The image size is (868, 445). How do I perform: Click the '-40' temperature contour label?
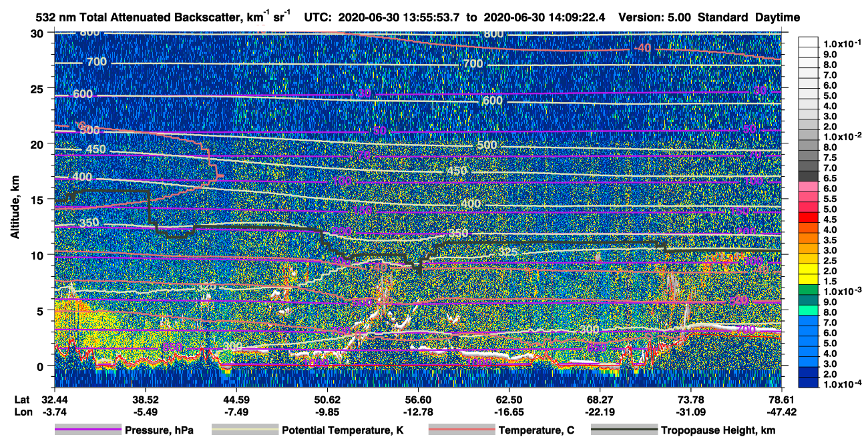click(x=642, y=47)
